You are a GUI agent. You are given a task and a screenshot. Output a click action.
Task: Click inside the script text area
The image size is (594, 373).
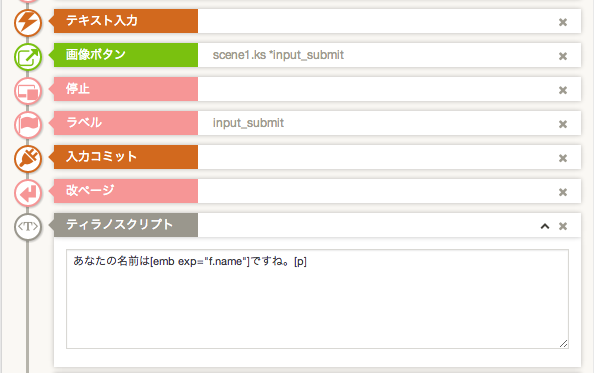pyautogui.click(x=317, y=299)
